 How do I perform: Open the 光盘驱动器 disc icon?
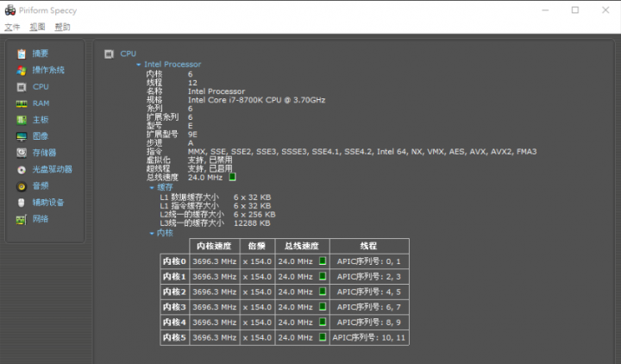point(22,170)
